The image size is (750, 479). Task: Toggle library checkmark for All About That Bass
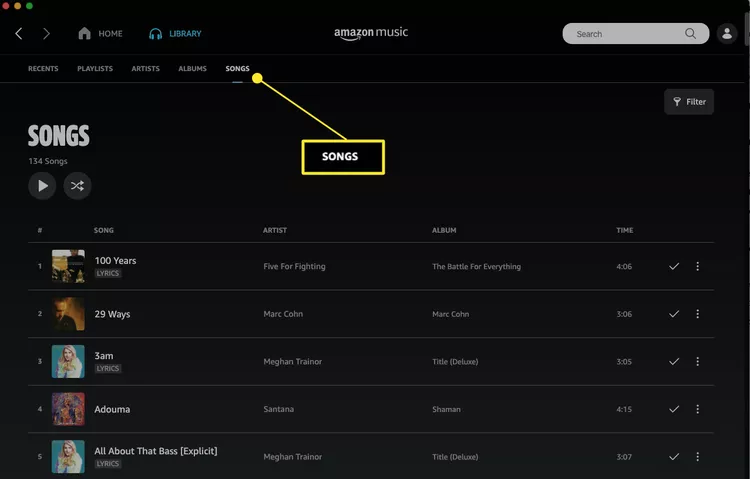(674, 457)
